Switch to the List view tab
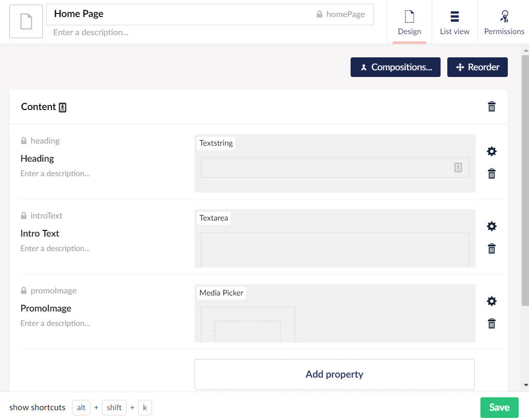 pyautogui.click(x=454, y=22)
